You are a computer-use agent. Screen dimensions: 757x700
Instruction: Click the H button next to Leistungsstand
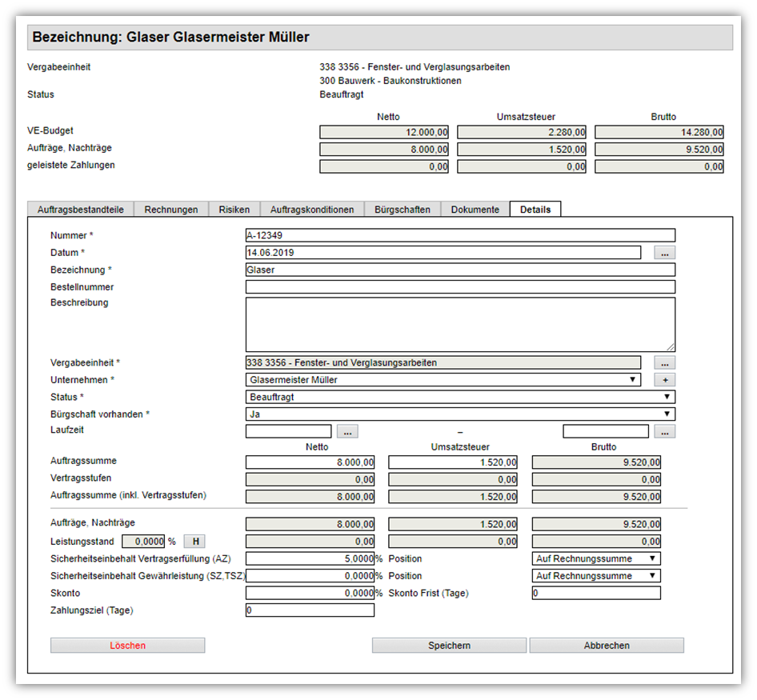click(194, 541)
